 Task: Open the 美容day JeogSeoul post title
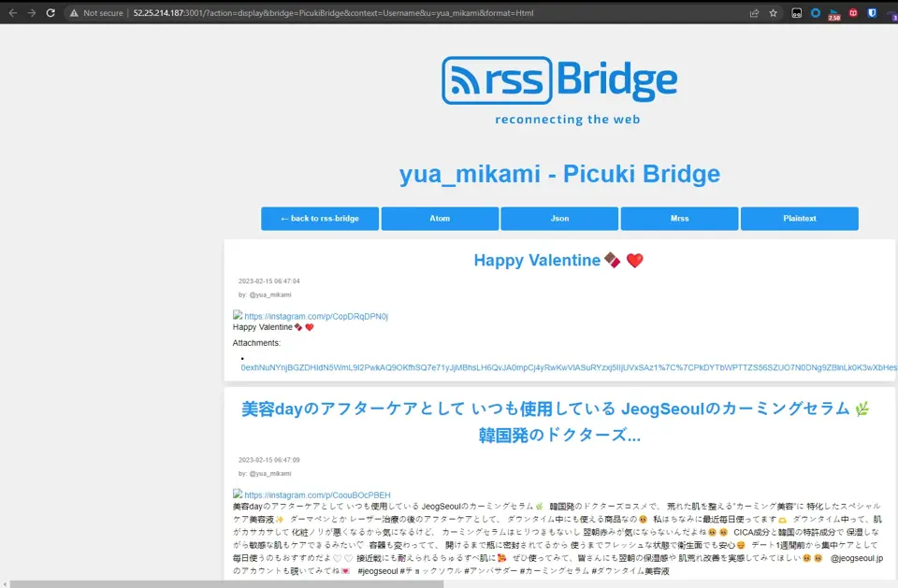tap(556, 422)
